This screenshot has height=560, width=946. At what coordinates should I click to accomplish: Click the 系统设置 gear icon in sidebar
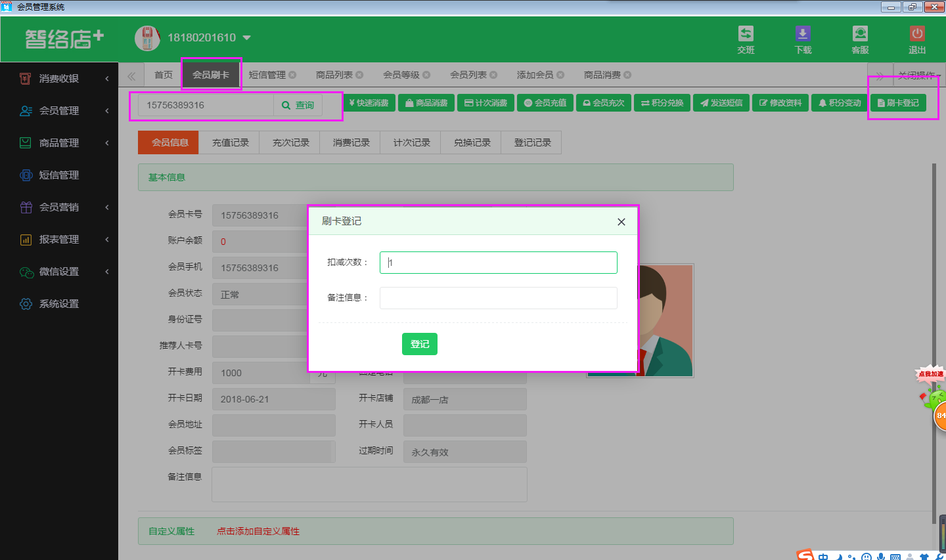[x=26, y=304]
